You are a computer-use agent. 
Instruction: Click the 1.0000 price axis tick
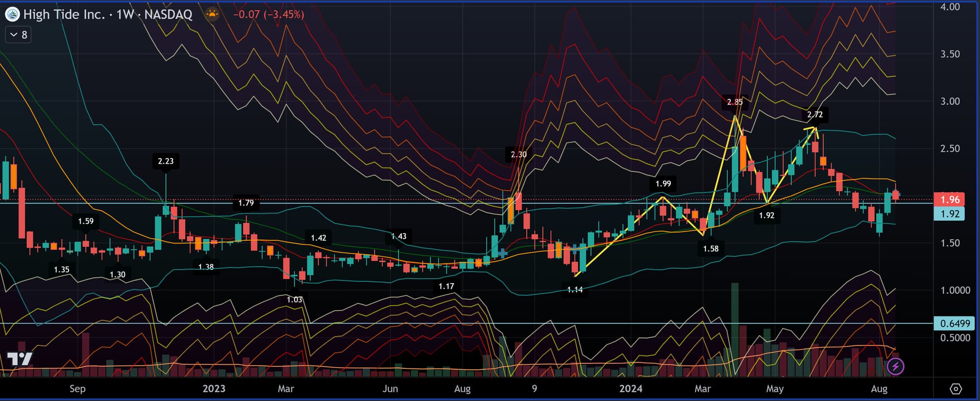[955, 290]
